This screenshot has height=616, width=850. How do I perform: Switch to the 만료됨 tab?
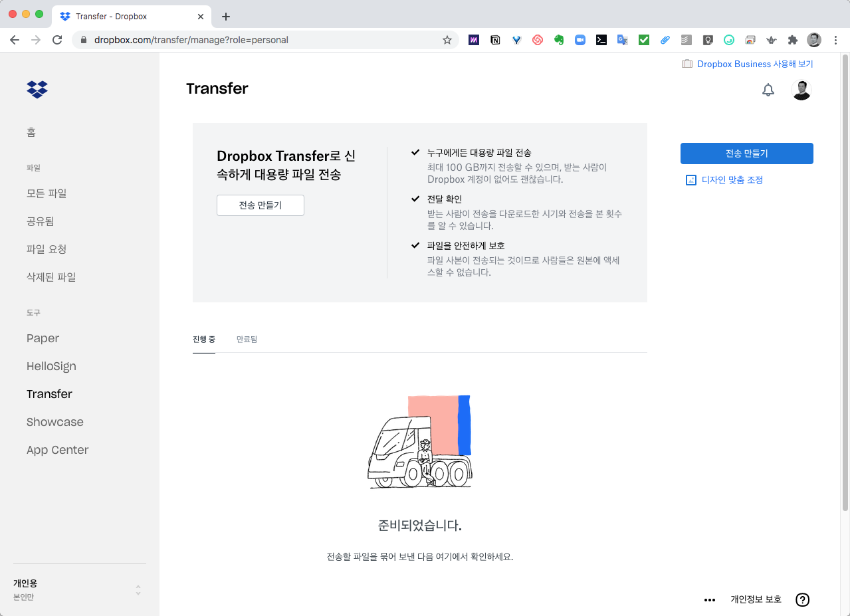247,339
